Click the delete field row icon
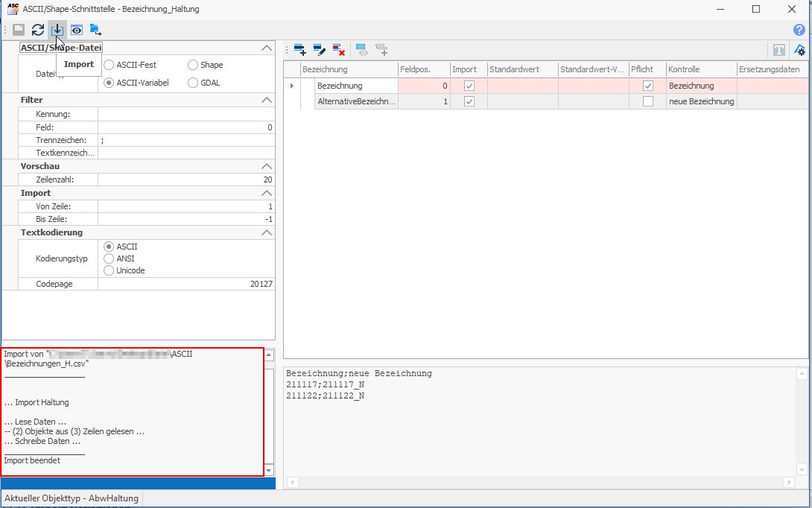Image resolution: width=812 pixels, height=508 pixels. coord(339,50)
